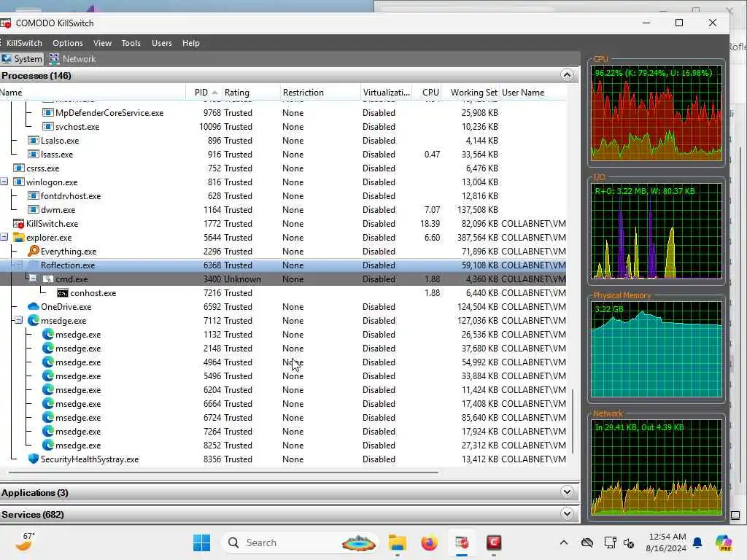Click the MpDefenderCoreService.exe process icon
The height and width of the screenshot is (560, 747).
[47, 113]
